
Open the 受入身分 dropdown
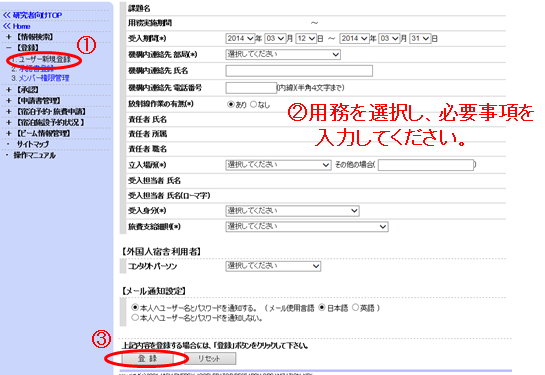[292, 211]
